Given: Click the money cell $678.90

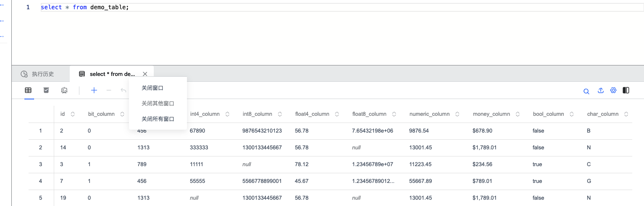Looking at the screenshot, I should click(482, 131).
